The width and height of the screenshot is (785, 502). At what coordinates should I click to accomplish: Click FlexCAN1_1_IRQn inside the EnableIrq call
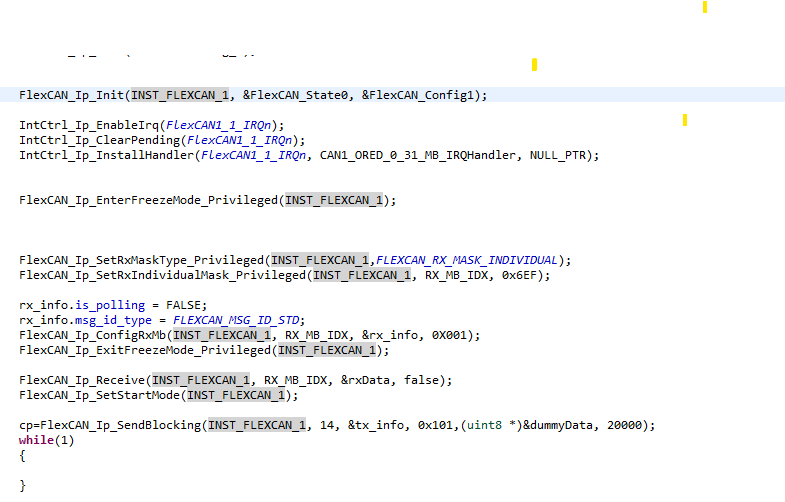click(219, 125)
